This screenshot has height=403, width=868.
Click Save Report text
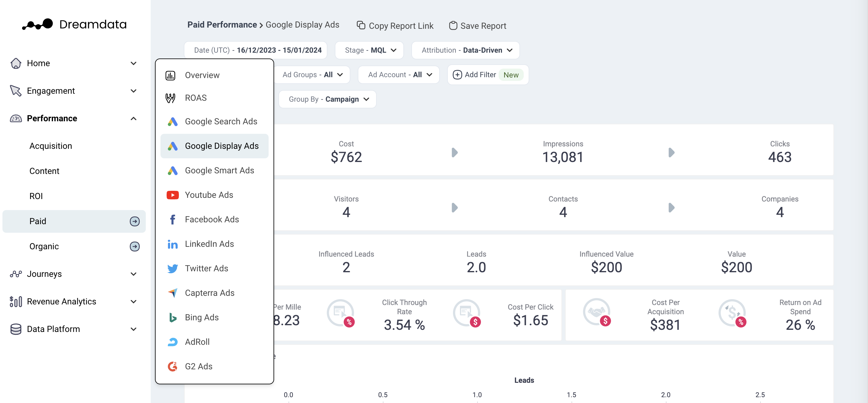483,26
